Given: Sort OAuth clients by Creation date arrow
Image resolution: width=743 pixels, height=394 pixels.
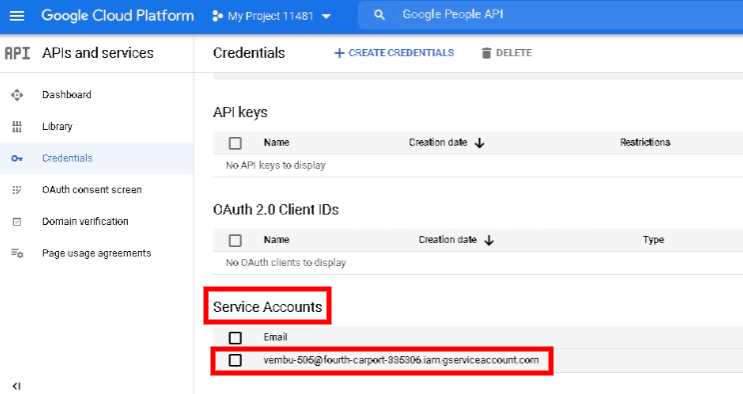Looking at the screenshot, I should (x=489, y=240).
